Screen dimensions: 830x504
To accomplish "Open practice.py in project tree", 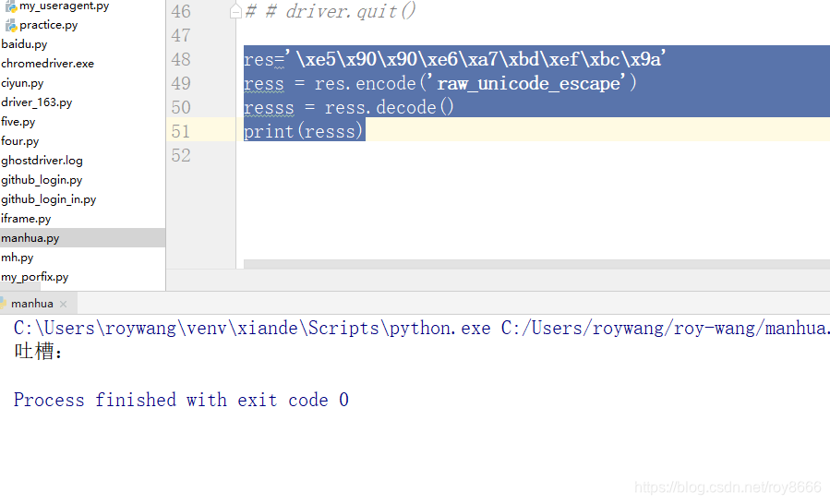I will tap(49, 25).
